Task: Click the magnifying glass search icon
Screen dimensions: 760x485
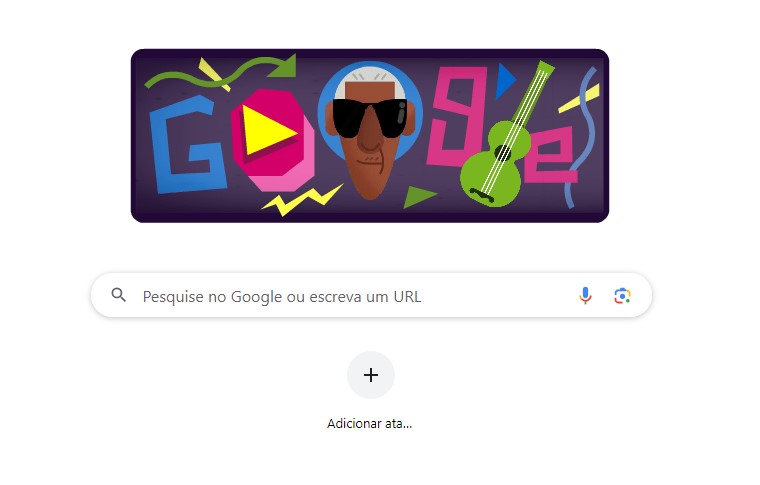Action: click(x=119, y=295)
